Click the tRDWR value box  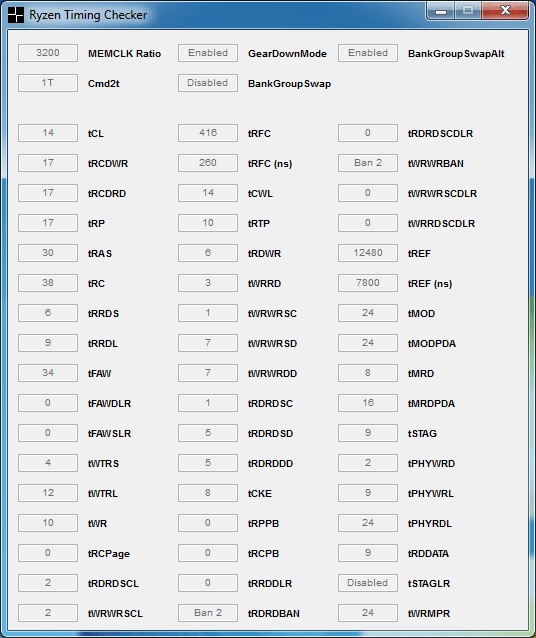pos(208,253)
